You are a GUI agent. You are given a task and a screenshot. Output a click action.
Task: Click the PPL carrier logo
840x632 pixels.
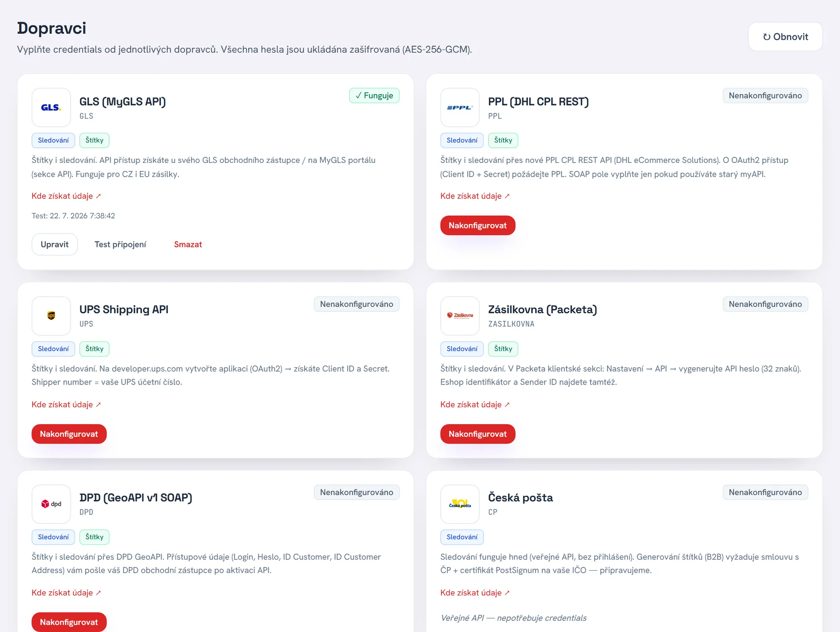click(460, 108)
